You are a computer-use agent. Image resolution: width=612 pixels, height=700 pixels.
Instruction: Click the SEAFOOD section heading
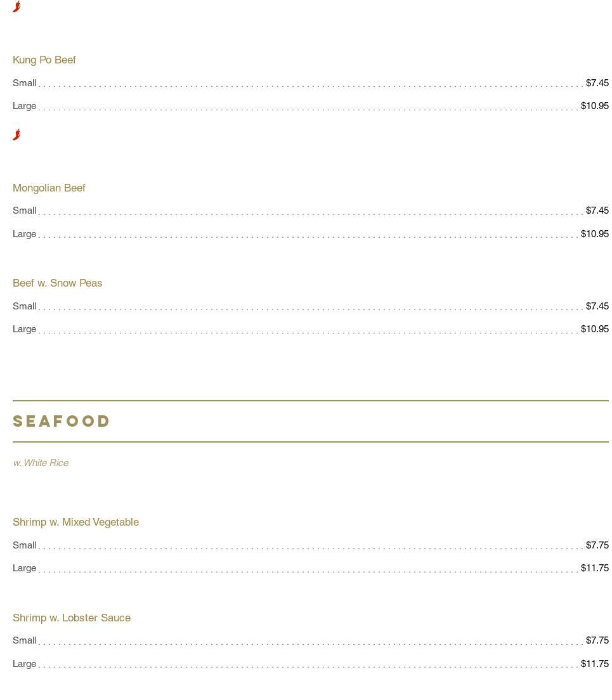[x=62, y=421]
